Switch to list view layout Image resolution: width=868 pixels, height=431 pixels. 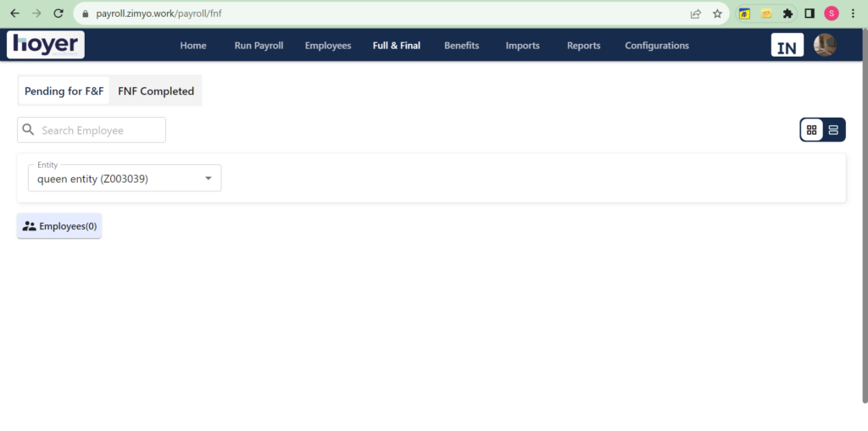click(833, 130)
